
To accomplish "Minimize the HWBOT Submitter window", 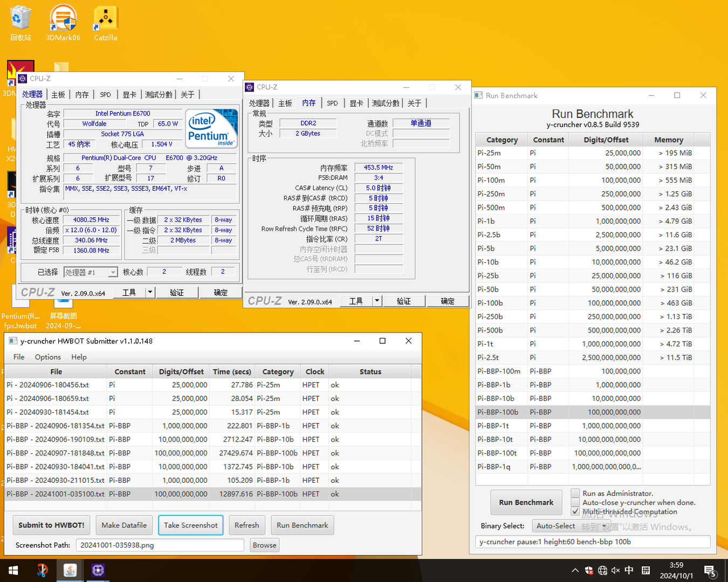I will [x=357, y=341].
